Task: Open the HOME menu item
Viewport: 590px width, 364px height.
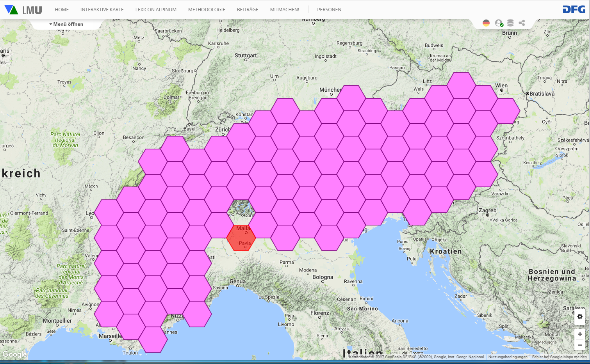Action: click(x=62, y=10)
